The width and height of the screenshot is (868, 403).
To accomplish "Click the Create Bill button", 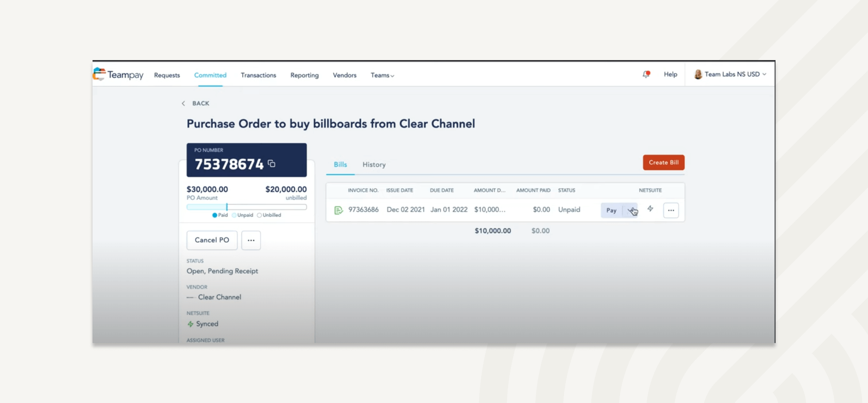I will pos(663,163).
